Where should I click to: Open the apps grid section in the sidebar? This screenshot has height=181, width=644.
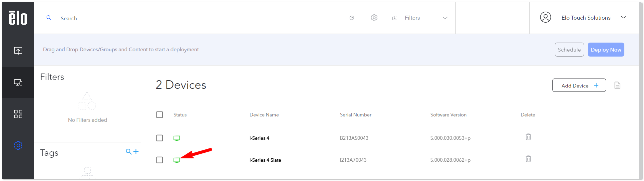coord(18,114)
